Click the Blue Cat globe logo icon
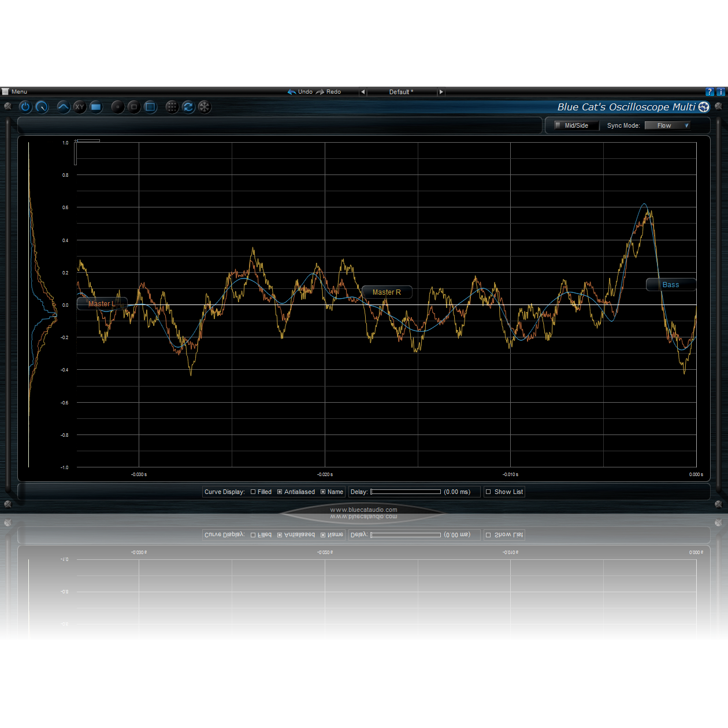The width and height of the screenshot is (728, 728). coord(704,107)
